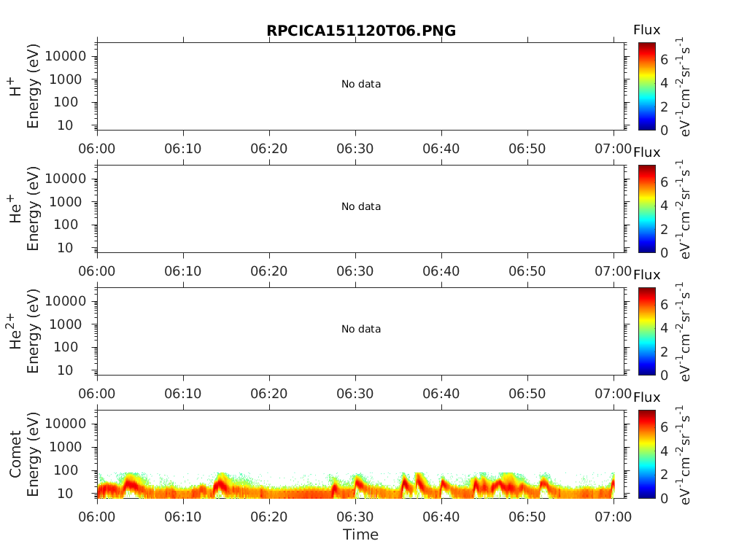This screenshot has width=747, height=560.
Task: Click the Comet panel flux colorbar
Action: (x=647, y=454)
